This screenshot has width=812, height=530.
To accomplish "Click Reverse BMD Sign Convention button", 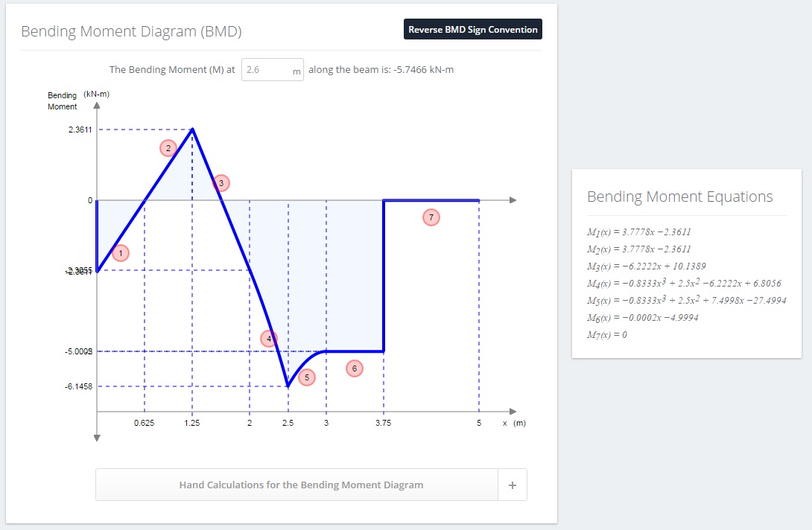I will click(473, 30).
